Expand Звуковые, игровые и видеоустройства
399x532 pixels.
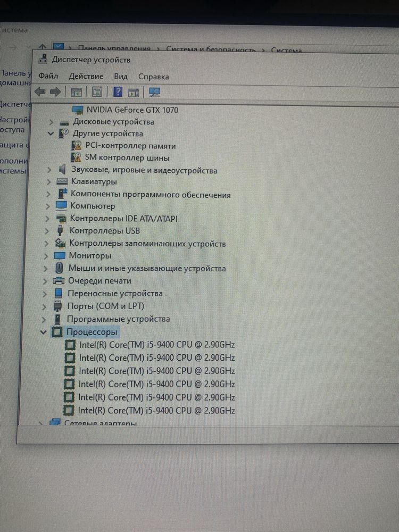49,169
